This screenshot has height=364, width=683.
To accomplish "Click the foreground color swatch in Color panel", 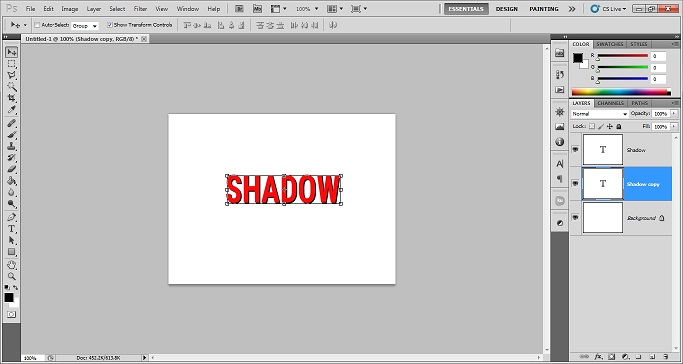I will (578, 58).
